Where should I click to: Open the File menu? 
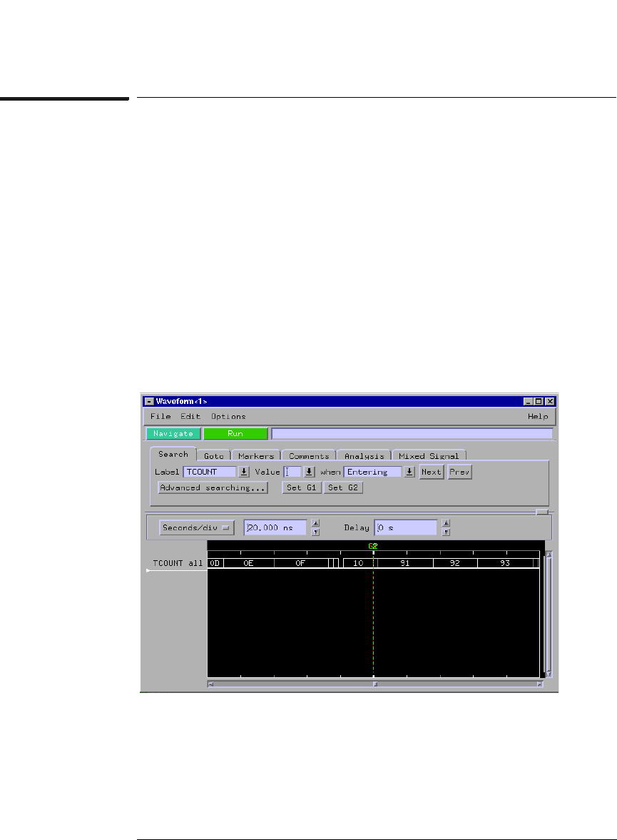pos(160,416)
